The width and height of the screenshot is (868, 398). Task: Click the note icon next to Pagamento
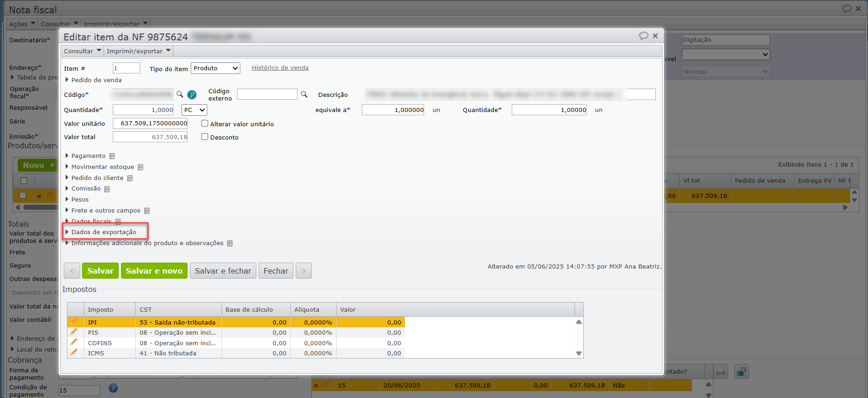pyautogui.click(x=112, y=156)
